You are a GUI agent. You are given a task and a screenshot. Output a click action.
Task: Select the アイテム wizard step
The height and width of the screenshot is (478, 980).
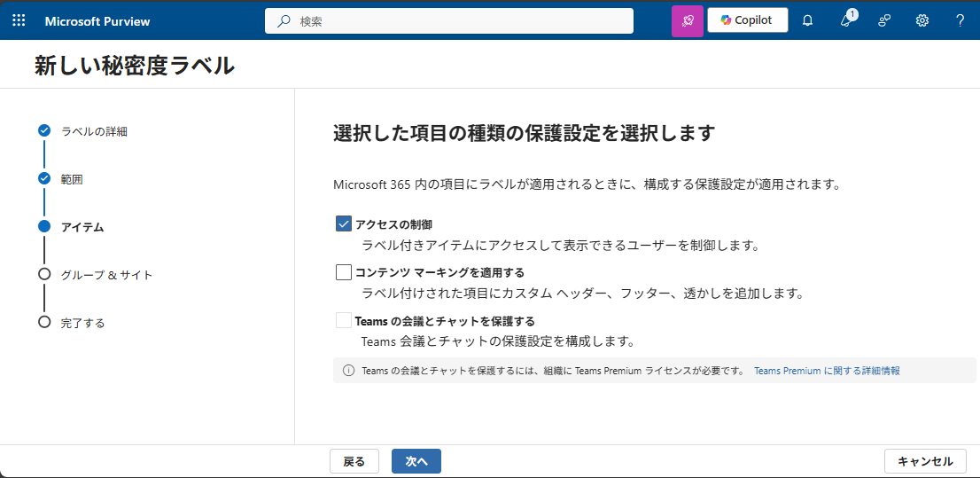pyautogui.click(x=82, y=227)
